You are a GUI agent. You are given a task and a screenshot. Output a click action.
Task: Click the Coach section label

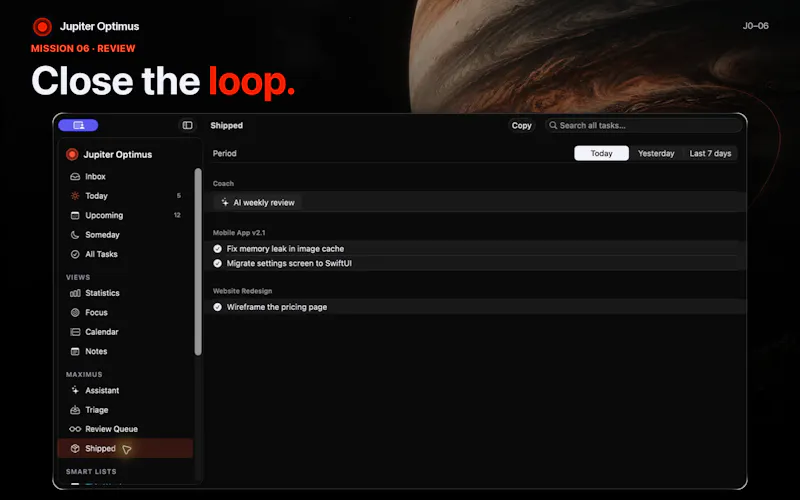[x=223, y=183]
